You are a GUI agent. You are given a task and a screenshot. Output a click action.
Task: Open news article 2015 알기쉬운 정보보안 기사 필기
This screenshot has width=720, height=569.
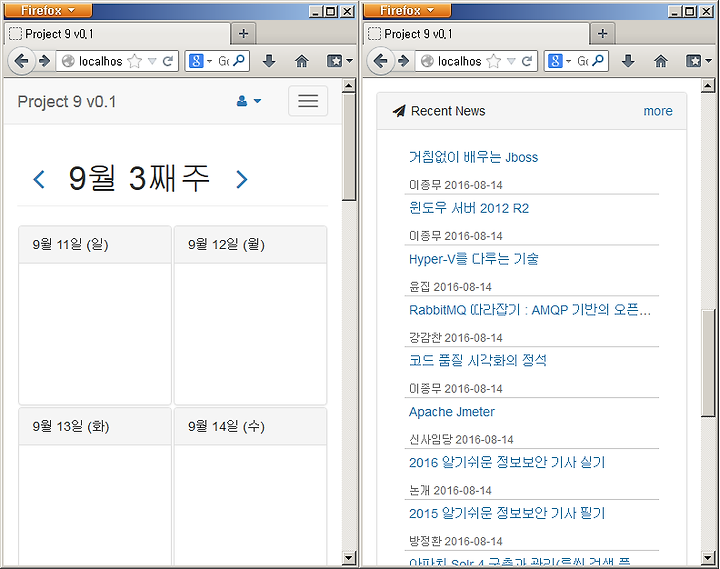507,513
